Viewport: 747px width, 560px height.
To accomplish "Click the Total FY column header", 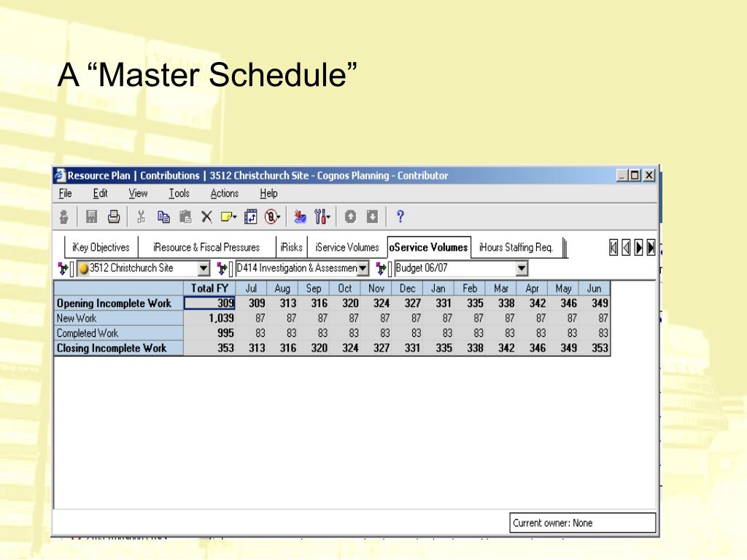I will pyautogui.click(x=209, y=288).
